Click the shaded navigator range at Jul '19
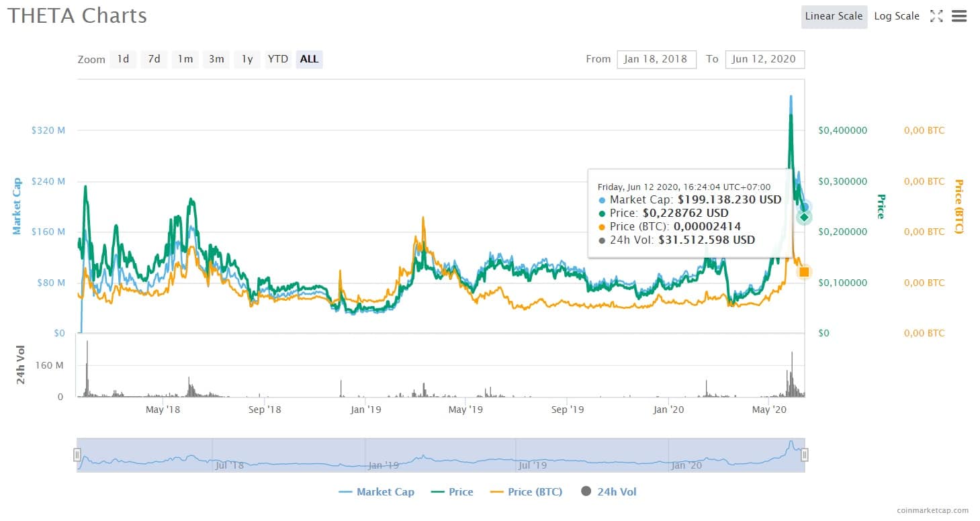The height and width of the screenshot is (521, 980). (x=533, y=464)
